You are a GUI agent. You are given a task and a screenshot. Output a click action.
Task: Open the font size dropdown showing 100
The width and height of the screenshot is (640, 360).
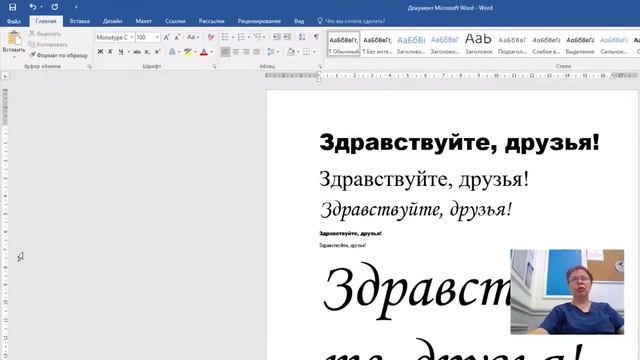pos(158,38)
